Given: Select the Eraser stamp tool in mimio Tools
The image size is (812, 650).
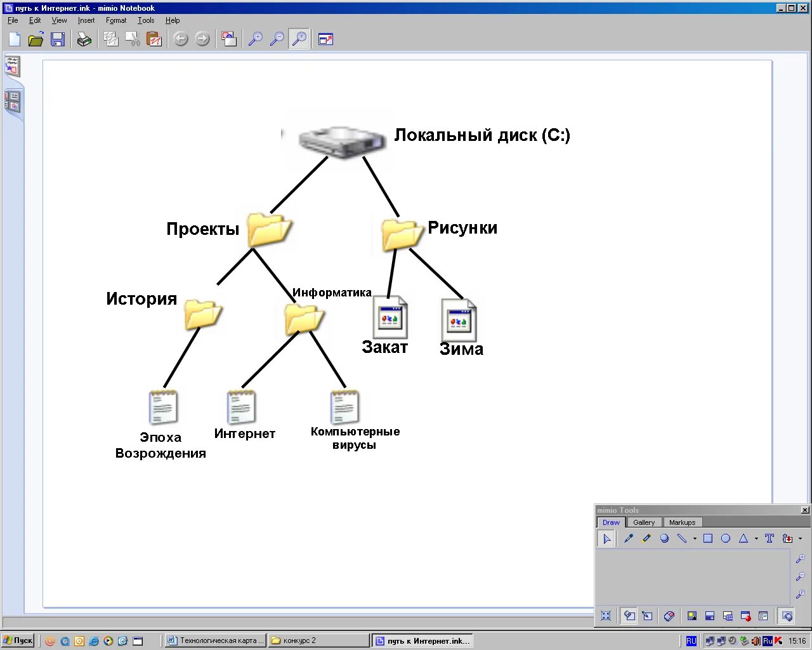Looking at the screenshot, I should 664,538.
